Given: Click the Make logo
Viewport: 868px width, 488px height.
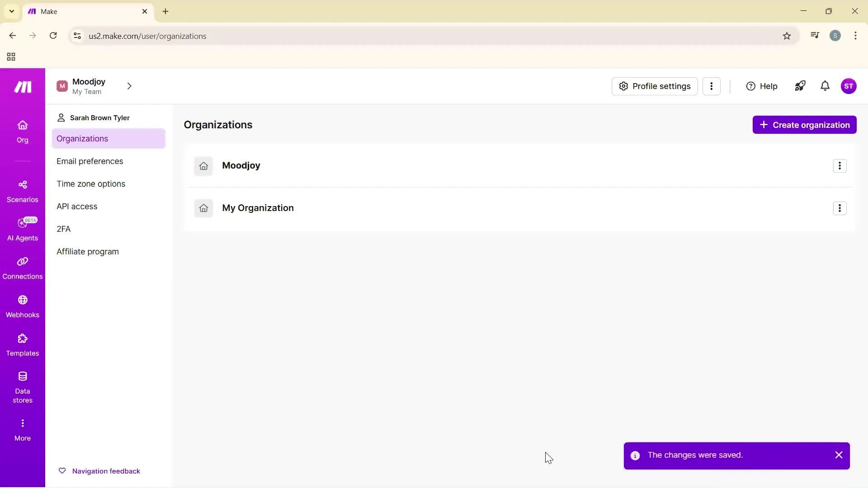Looking at the screenshot, I should 22,86.
